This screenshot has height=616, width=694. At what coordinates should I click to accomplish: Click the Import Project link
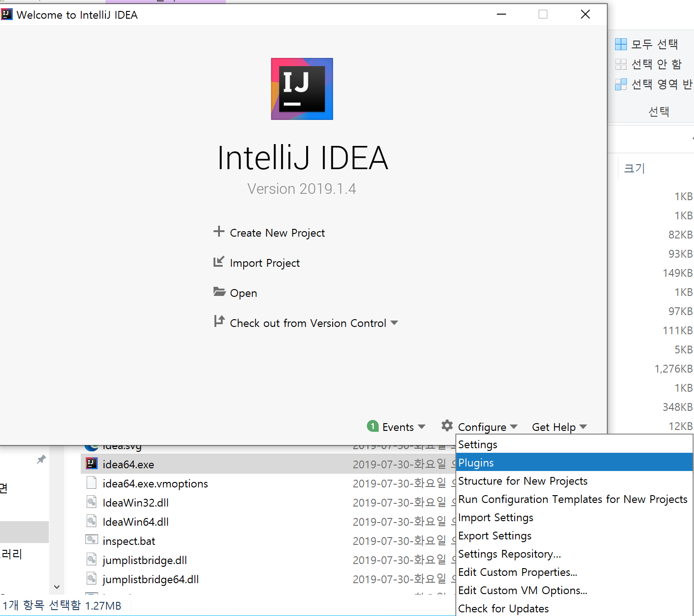pyautogui.click(x=265, y=263)
